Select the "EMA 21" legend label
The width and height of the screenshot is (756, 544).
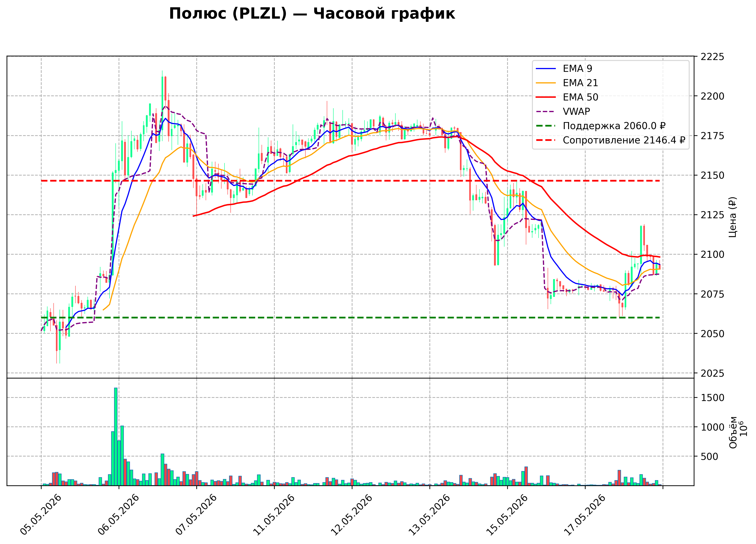pos(580,83)
